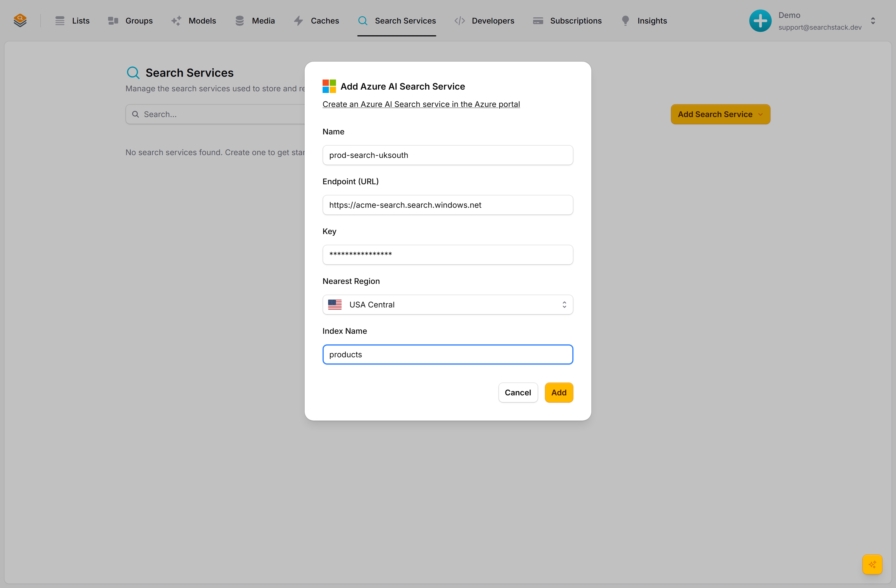Switch to the Models tab

pyautogui.click(x=193, y=21)
